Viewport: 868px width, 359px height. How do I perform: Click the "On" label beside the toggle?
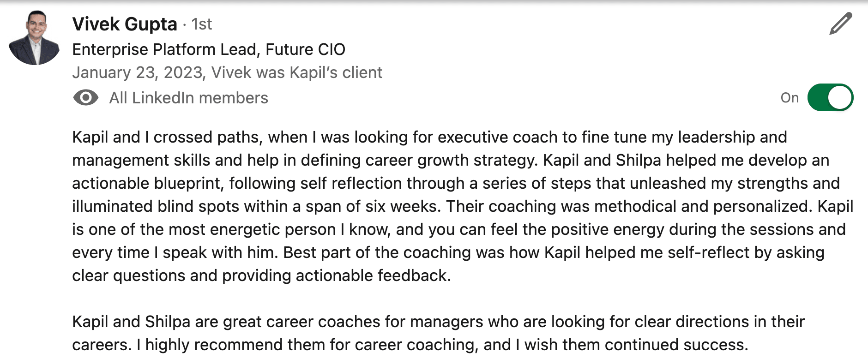[790, 98]
